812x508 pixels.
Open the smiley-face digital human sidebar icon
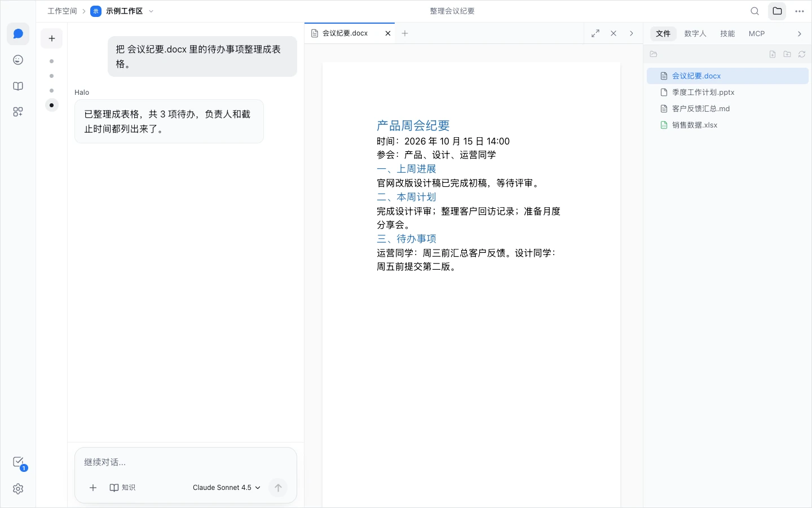point(18,60)
